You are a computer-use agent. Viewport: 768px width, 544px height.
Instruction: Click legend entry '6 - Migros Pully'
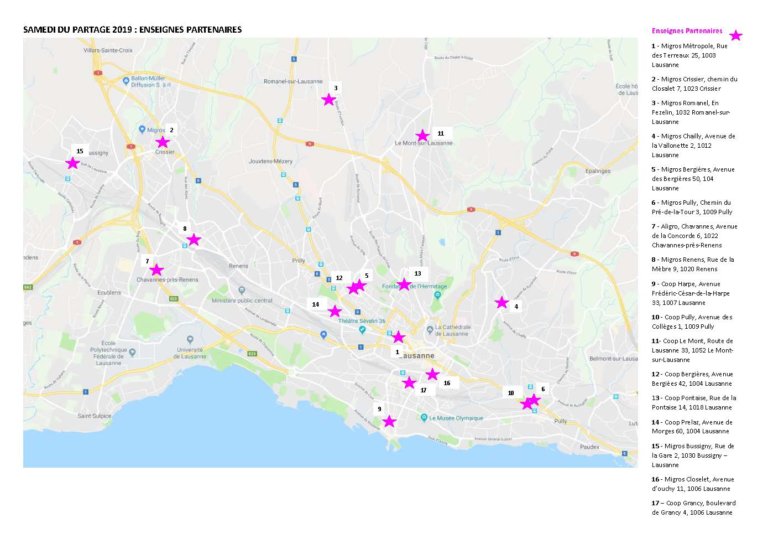point(692,207)
